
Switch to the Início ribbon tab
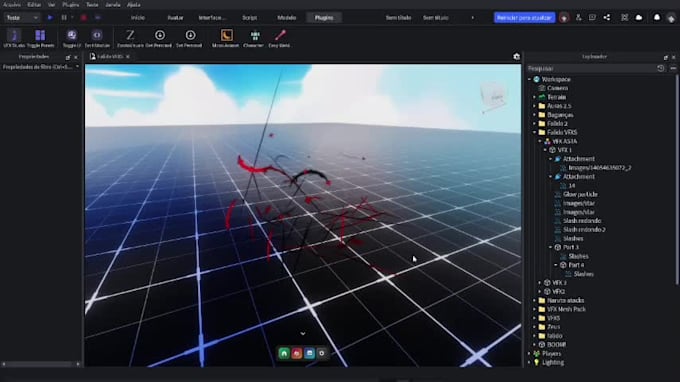coord(138,18)
